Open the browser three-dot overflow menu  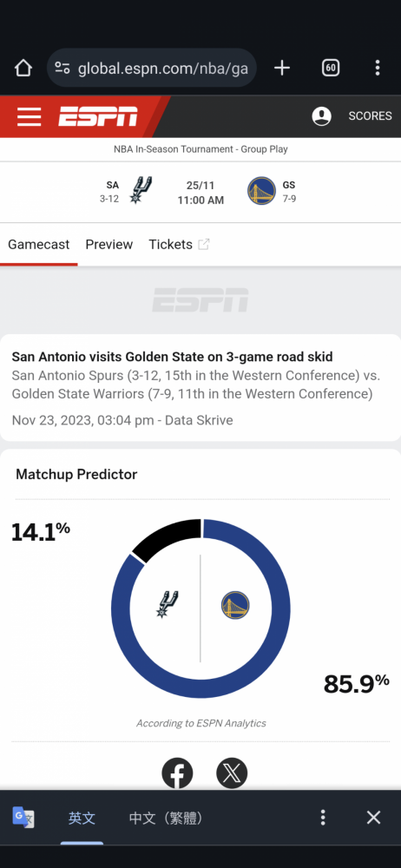[x=378, y=68]
